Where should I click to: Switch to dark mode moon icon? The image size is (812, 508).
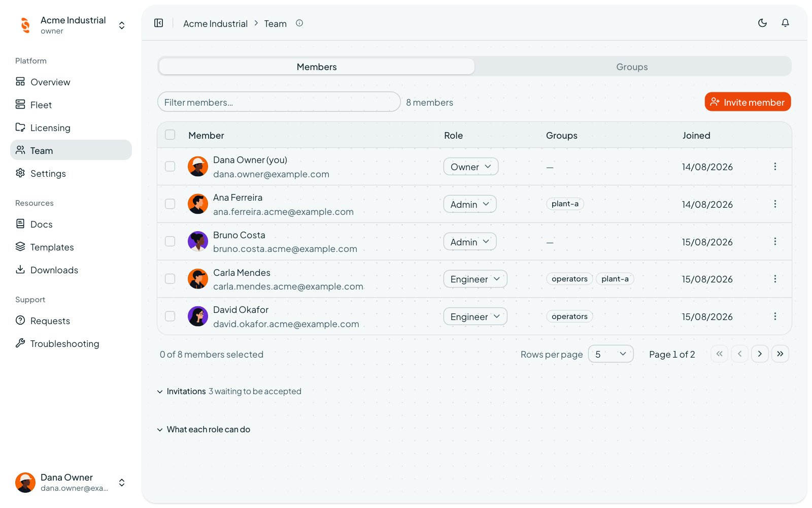click(x=762, y=23)
